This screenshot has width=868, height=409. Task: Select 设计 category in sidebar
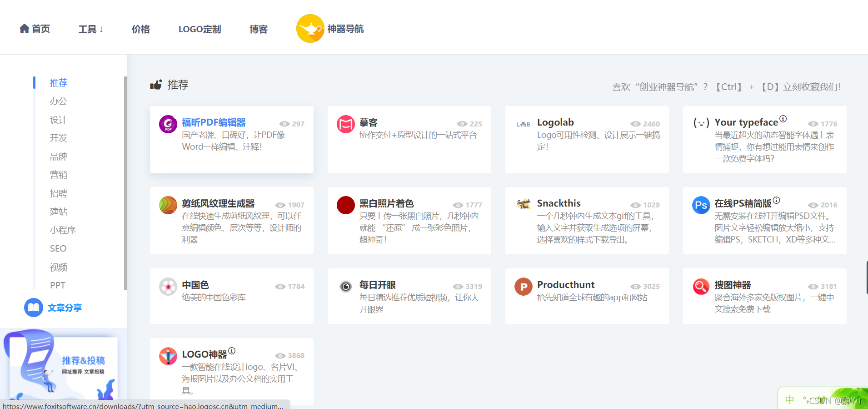[x=59, y=120]
